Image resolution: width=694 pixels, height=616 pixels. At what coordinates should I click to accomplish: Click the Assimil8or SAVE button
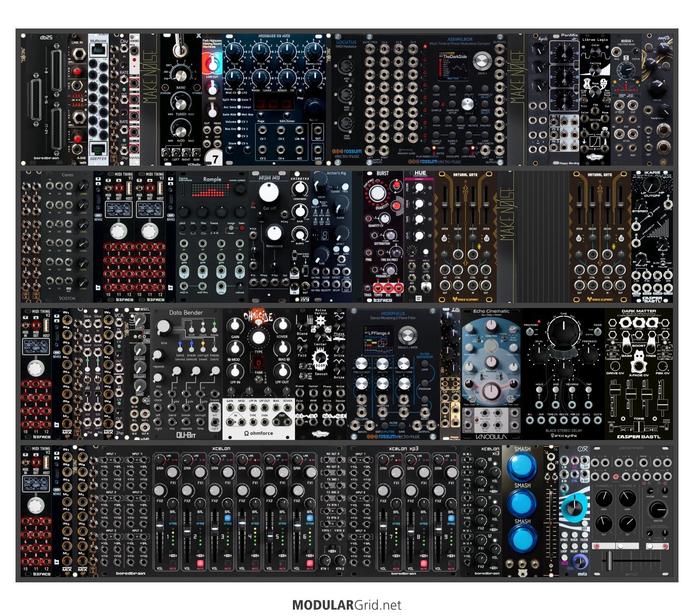click(452, 88)
